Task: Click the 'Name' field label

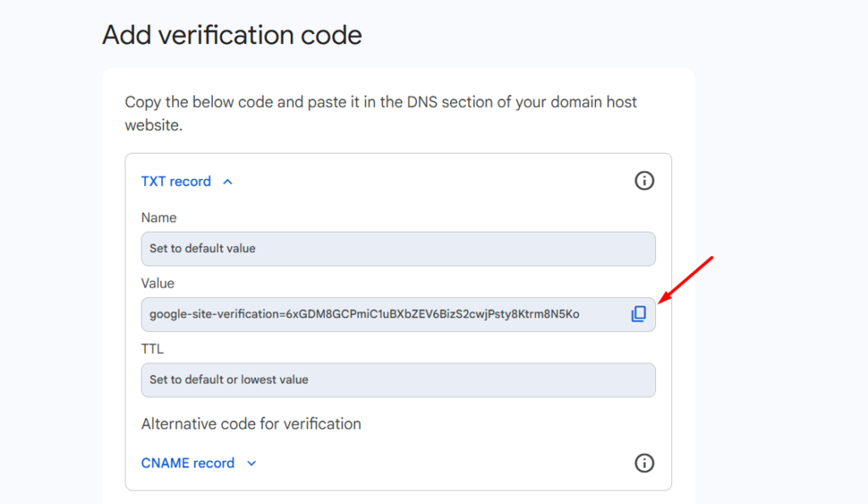Action: pyautogui.click(x=159, y=218)
